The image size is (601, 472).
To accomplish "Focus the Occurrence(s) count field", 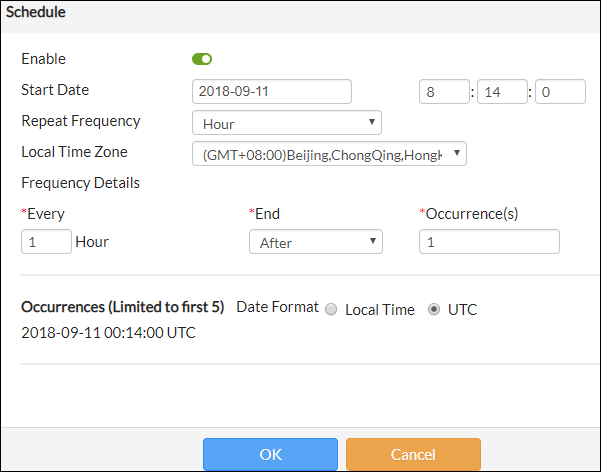I will coord(489,242).
